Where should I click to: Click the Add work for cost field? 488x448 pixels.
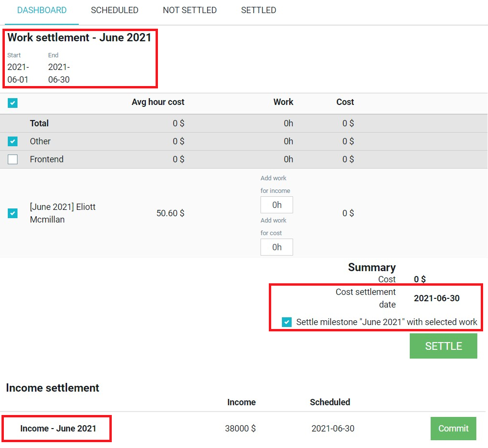(277, 247)
